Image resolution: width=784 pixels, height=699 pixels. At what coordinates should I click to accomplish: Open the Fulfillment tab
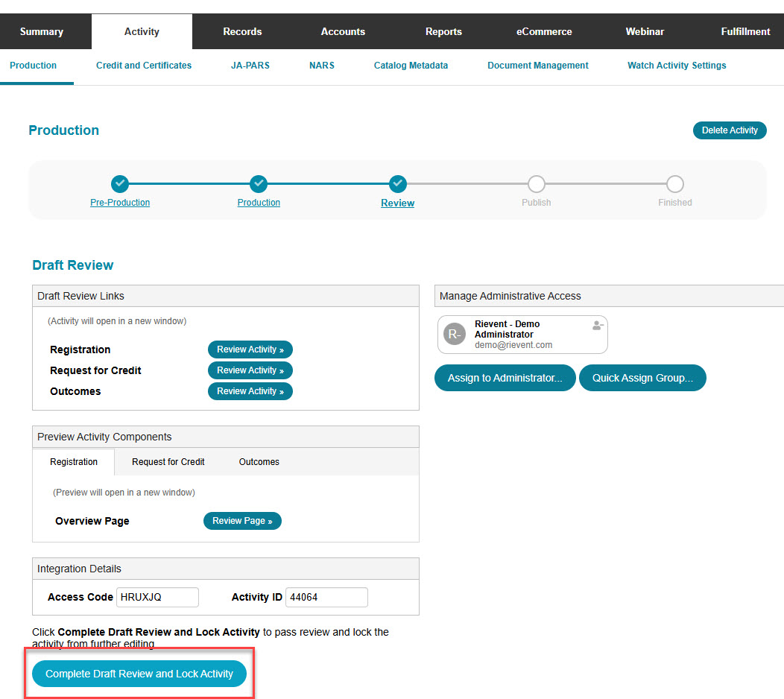coord(745,31)
